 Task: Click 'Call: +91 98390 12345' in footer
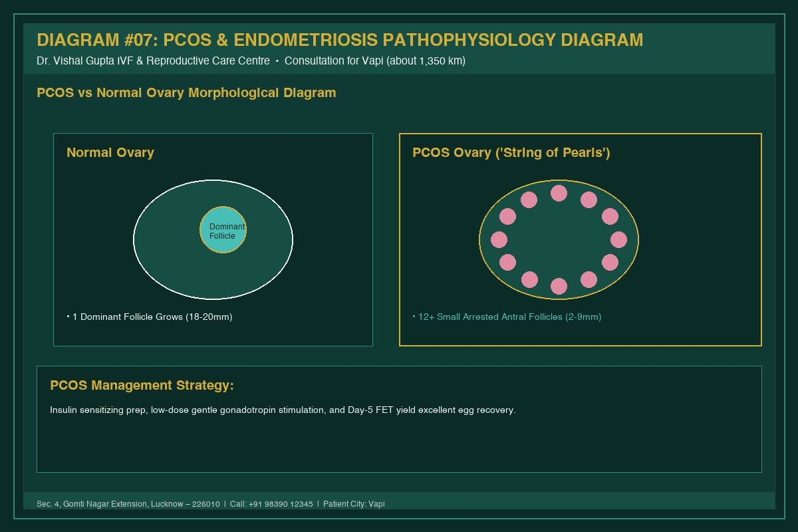click(x=271, y=504)
